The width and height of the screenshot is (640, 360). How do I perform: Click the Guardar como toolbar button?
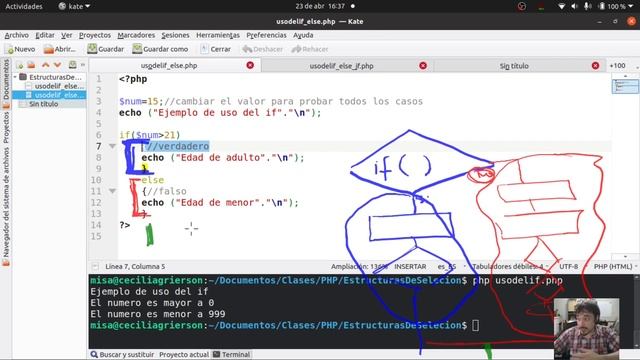coord(160,49)
